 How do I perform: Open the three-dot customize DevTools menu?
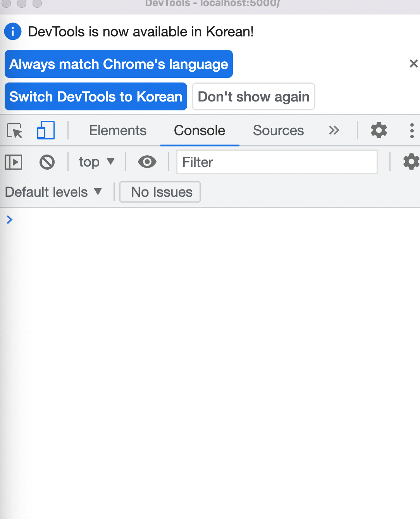pos(412,131)
